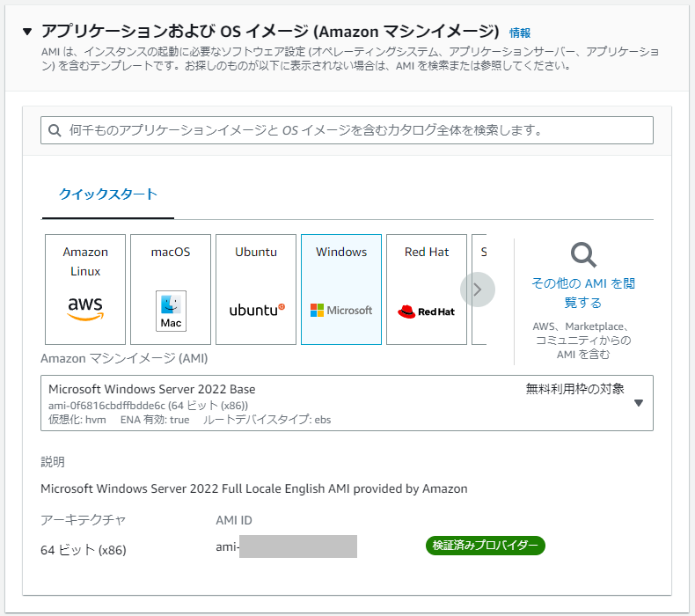Select the Amazon Linux AWS logo tile

pyautogui.click(x=85, y=289)
